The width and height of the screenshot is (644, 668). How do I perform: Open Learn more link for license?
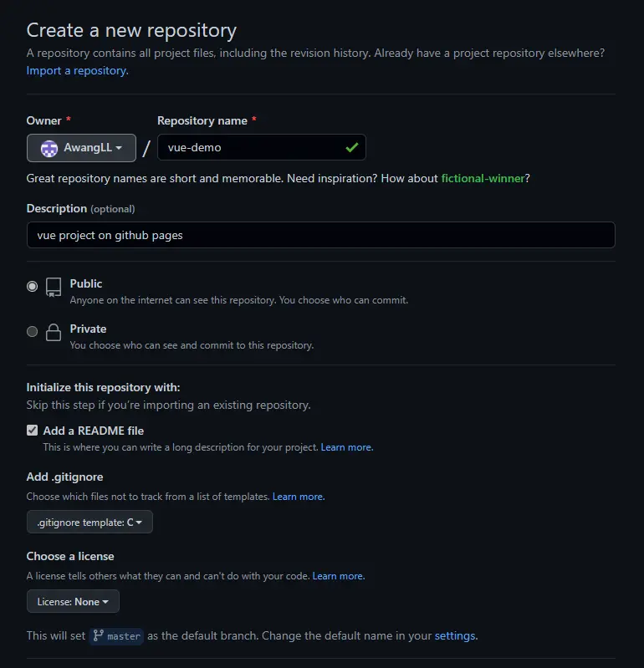pyautogui.click(x=338, y=576)
